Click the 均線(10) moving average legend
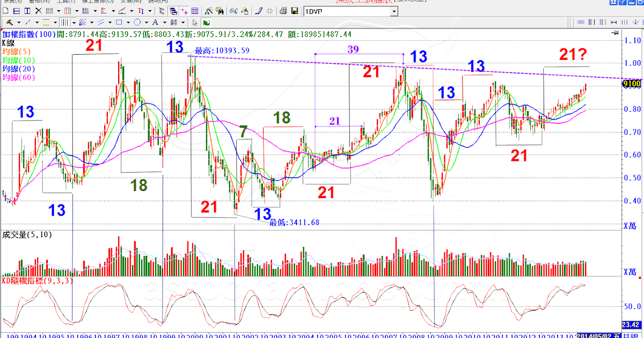Image resolution: width=644 pixels, height=338 pixels. [x=19, y=60]
